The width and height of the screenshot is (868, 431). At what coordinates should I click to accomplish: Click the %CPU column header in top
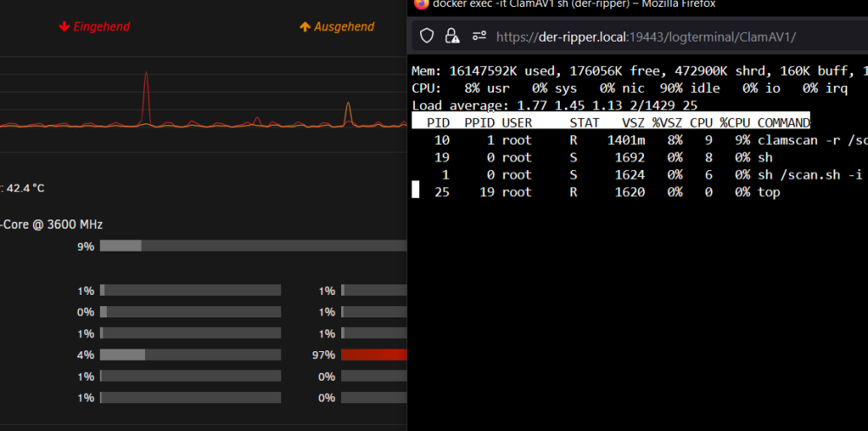coord(734,123)
